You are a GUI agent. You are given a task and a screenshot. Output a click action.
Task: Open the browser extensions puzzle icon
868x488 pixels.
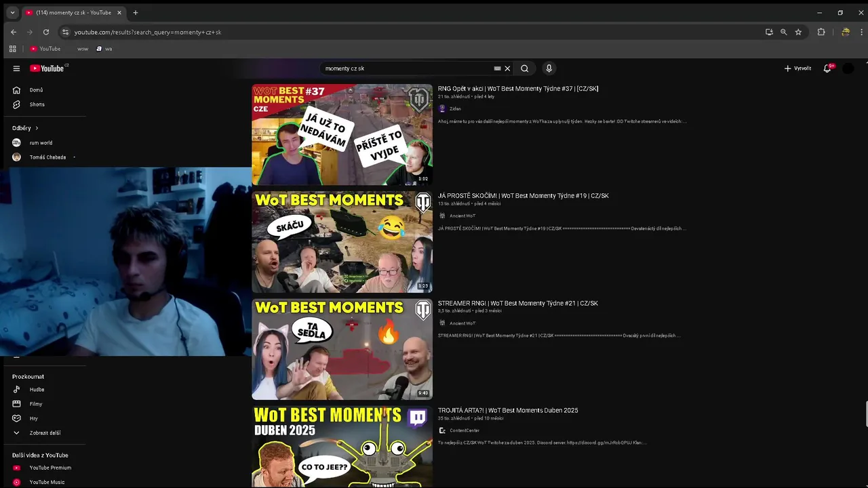[x=821, y=32]
